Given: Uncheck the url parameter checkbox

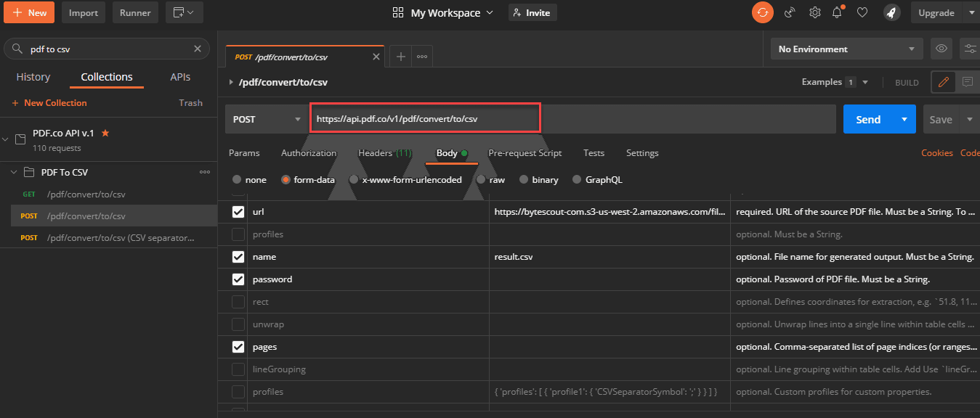Looking at the screenshot, I should [238, 212].
